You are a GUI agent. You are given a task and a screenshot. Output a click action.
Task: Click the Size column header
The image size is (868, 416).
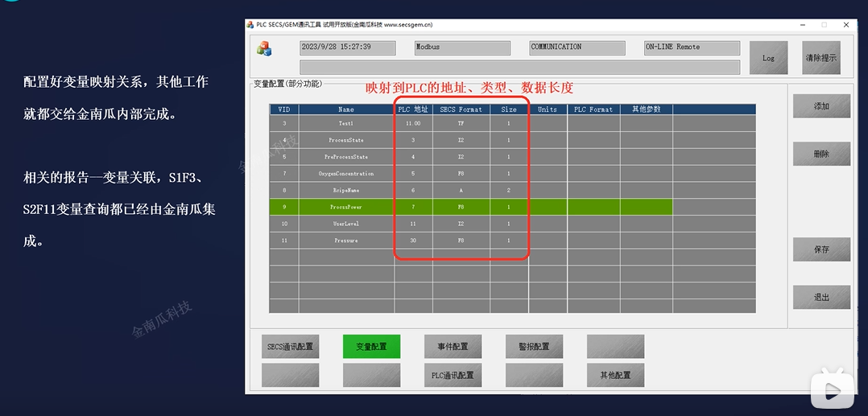509,109
